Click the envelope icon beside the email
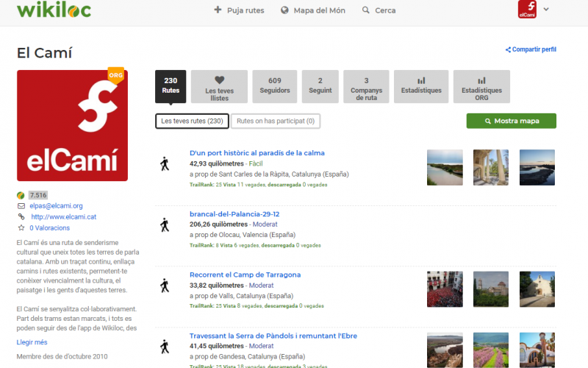The width and height of the screenshot is (588, 368). [21, 206]
